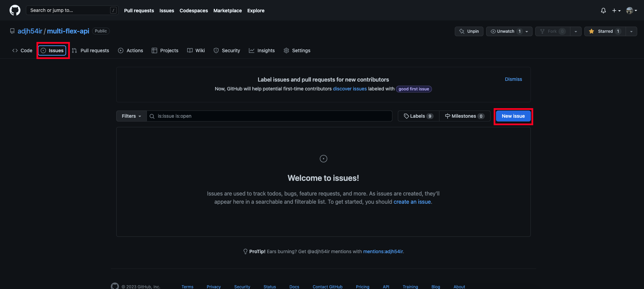Open the footer Privacy link
Screen dimensions: 644x289
214,287
